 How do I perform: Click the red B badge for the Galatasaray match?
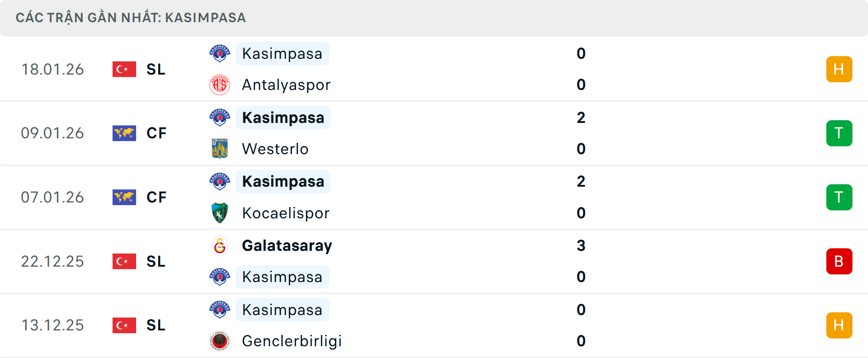click(x=840, y=261)
